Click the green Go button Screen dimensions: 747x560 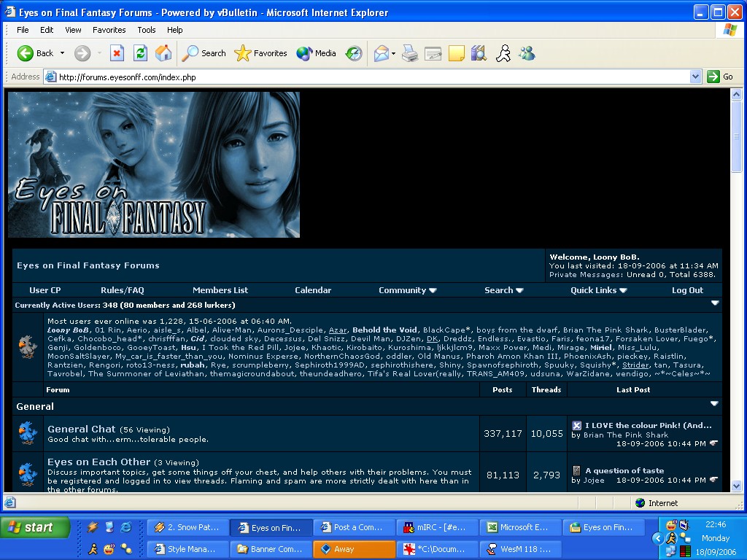click(x=720, y=77)
